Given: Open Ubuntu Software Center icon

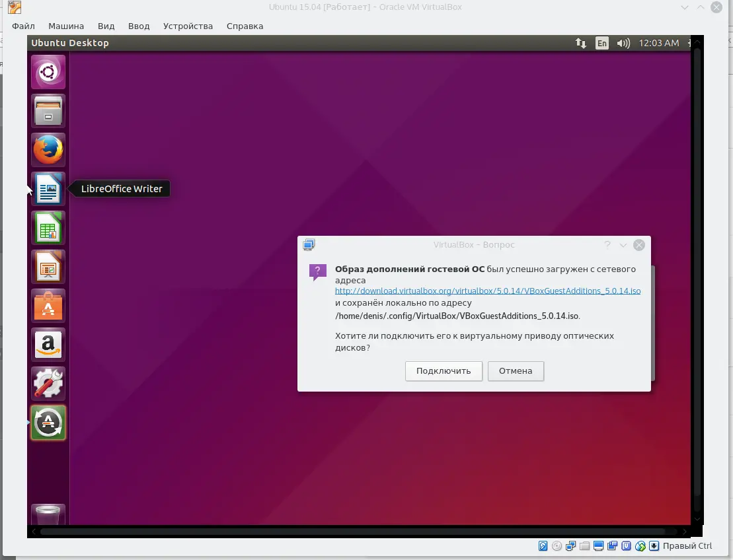Looking at the screenshot, I should point(48,306).
